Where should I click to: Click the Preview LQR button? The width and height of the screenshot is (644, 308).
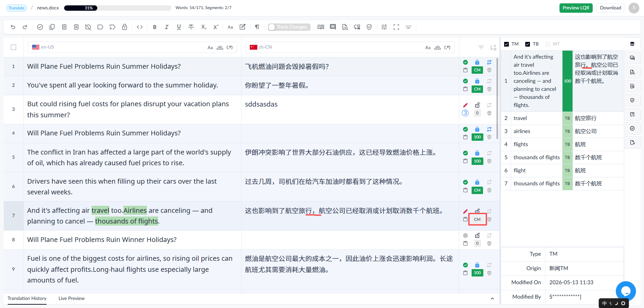pyautogui.click(x=576, y=8)
